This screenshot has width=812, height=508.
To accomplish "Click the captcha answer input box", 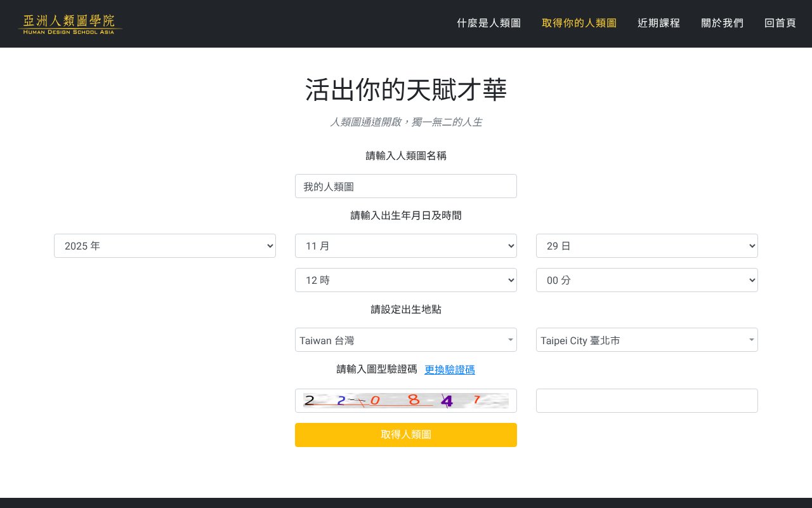I will pyautogui.click(x=647, y=401).
